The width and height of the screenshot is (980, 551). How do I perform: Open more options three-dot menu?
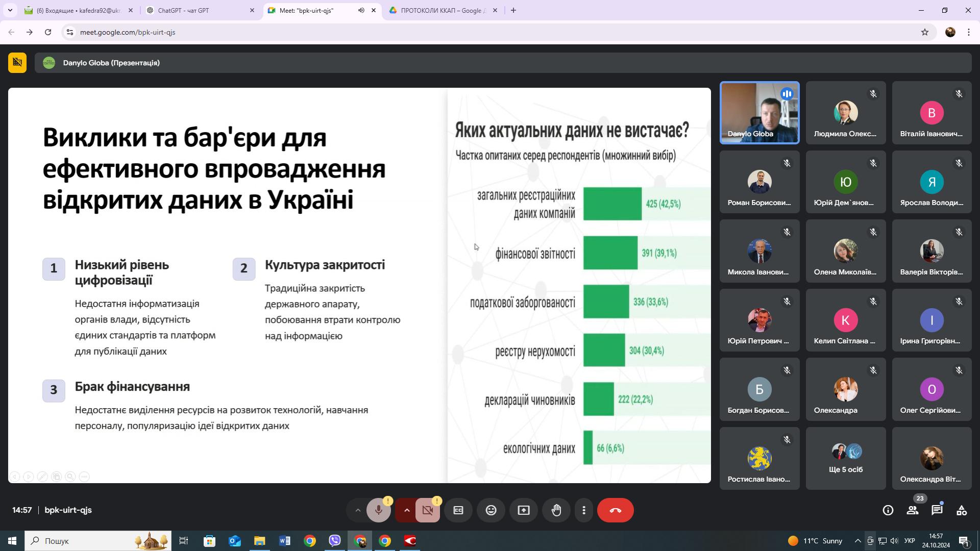tap(584, 510)
